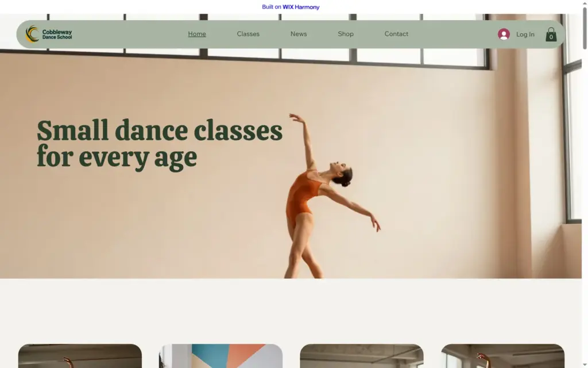This screenshot has width=588, height=368.
Task: Click the pink user avatar icon
Action: pyautogui.click(x=504, y=34)
